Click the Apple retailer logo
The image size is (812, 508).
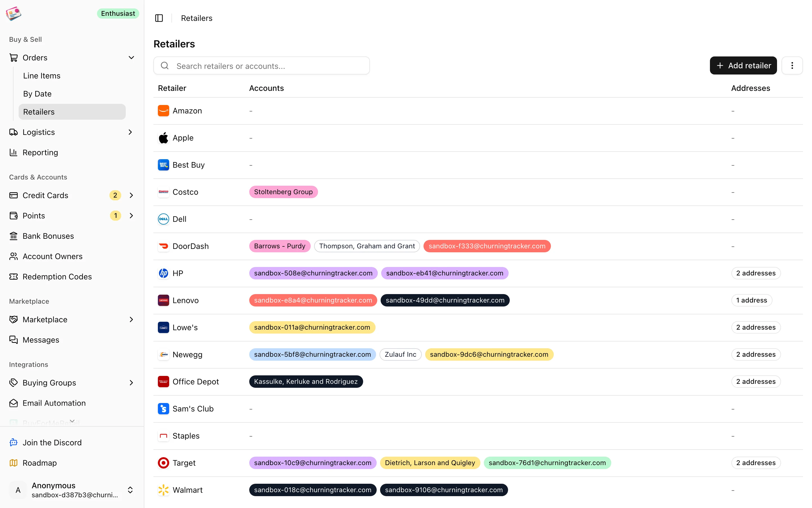tap(164, 138)
